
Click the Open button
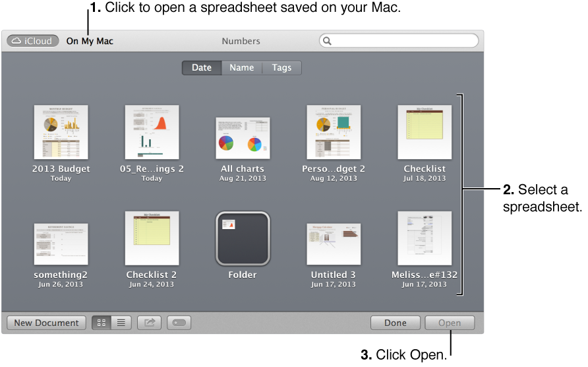[x=450, y=323]
